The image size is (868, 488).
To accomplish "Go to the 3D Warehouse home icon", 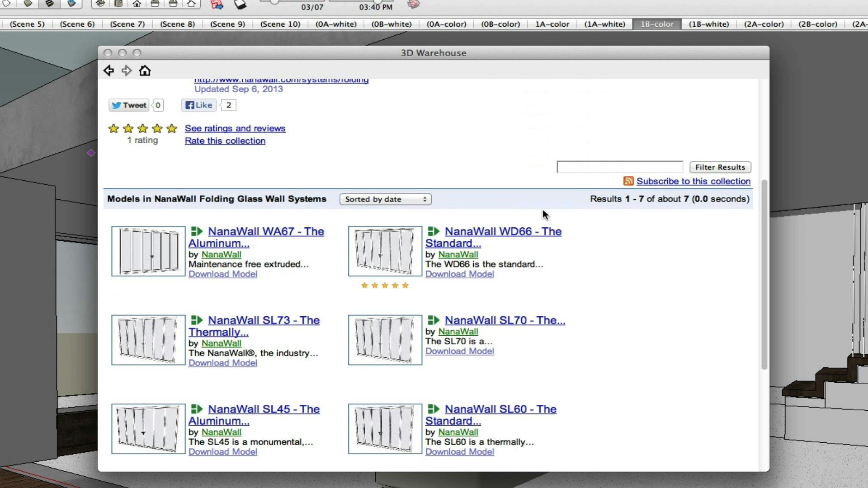I will (x=145, y=70).
